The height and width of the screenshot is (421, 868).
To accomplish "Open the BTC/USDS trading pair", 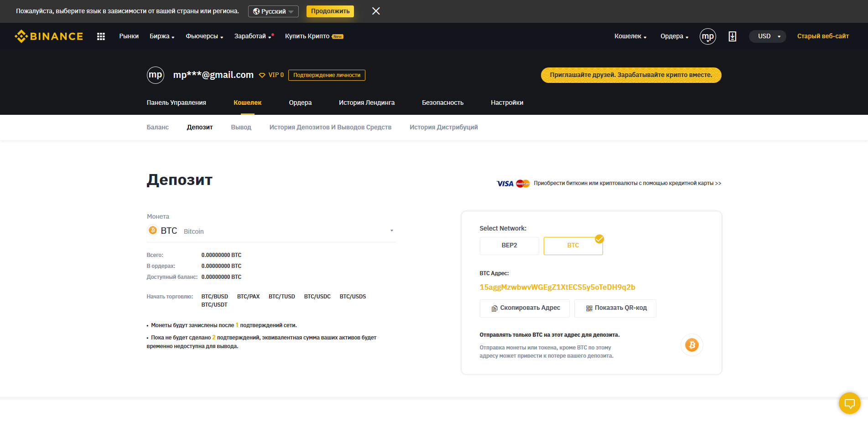I will pos(353,297).
